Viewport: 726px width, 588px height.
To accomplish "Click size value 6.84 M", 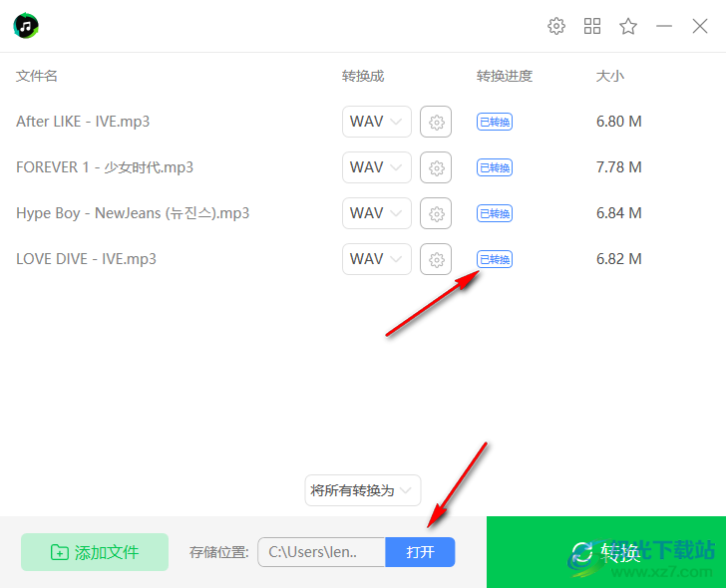I will click(x=619, y=213).
